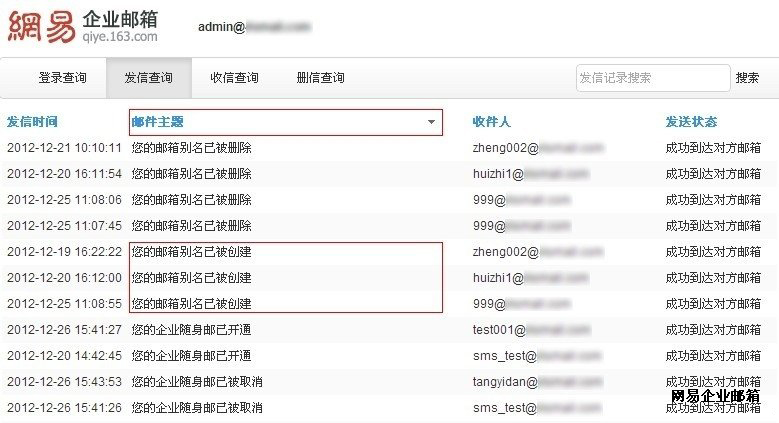779x423 pixels.
Task: Sort by 发信时间 column header
Action: pyautogui.click(x=32, y=122)
